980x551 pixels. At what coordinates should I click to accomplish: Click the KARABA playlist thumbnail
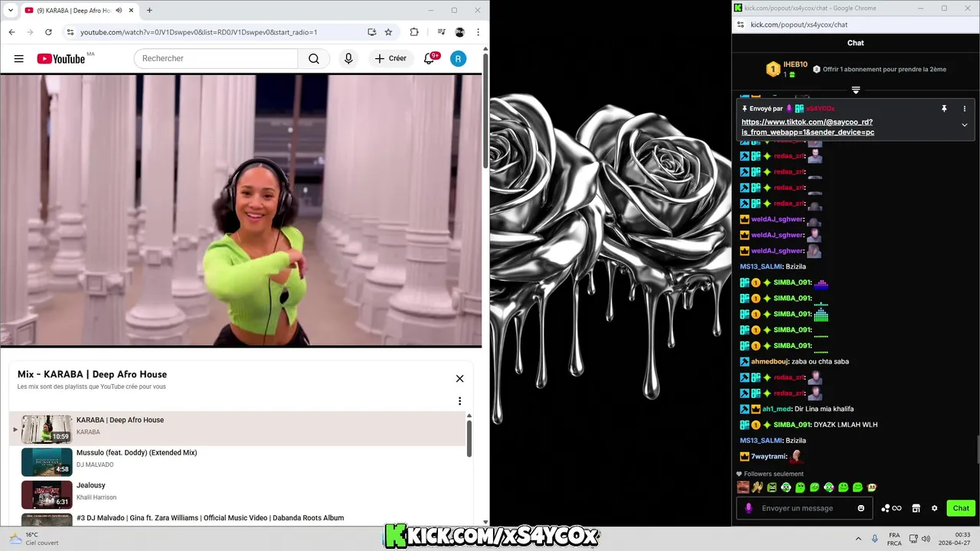point(47,429)
